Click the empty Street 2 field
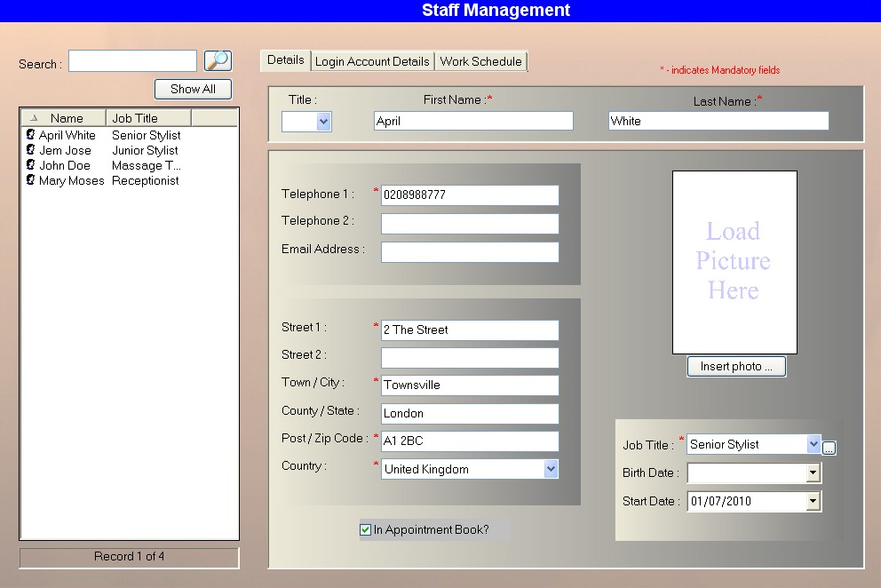Image resolution: width=881 pixels, height=588 pixels. (470, 358)
